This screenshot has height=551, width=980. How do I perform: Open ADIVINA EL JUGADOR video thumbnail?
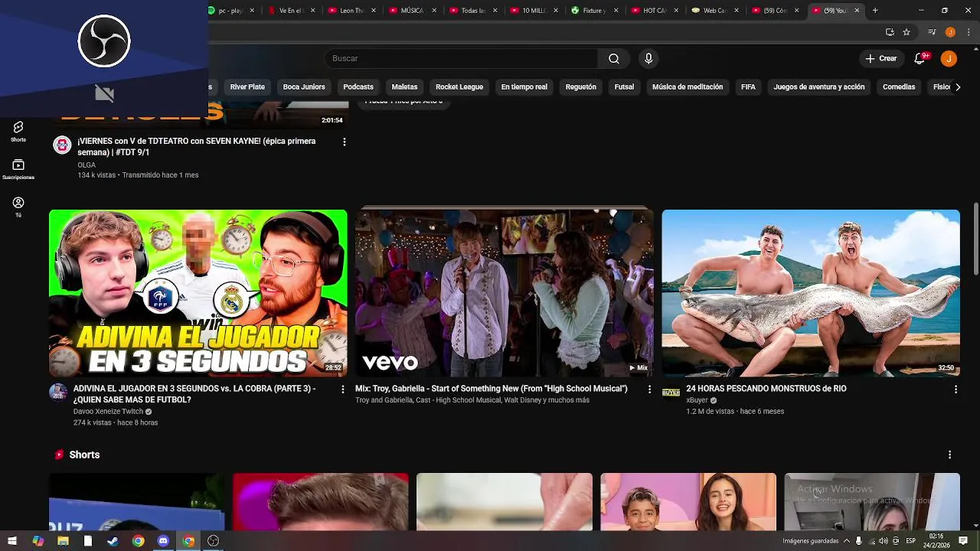pos(198,293)
